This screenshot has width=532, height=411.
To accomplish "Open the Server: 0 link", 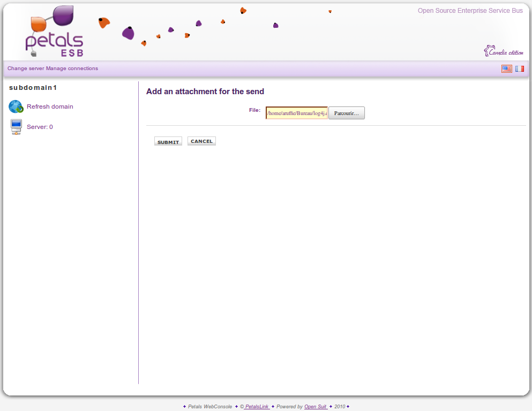I will [40, 127].
